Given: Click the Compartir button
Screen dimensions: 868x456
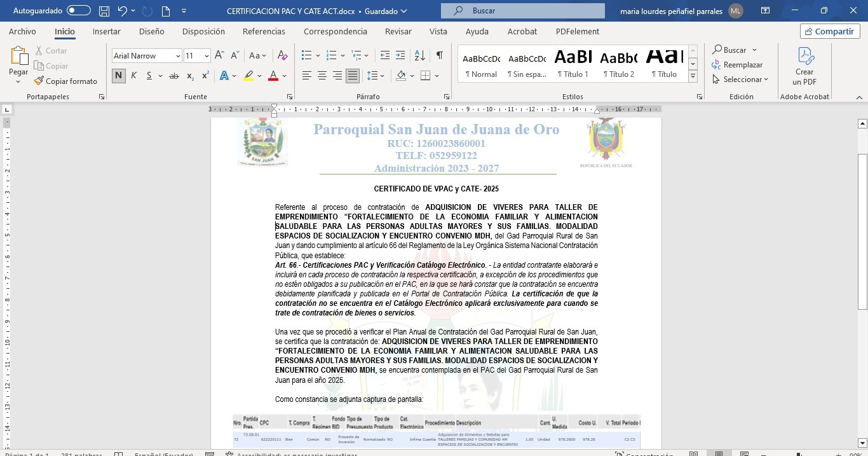Looking at the screenshot, I should pyautogui.click(x=830, y=31).
